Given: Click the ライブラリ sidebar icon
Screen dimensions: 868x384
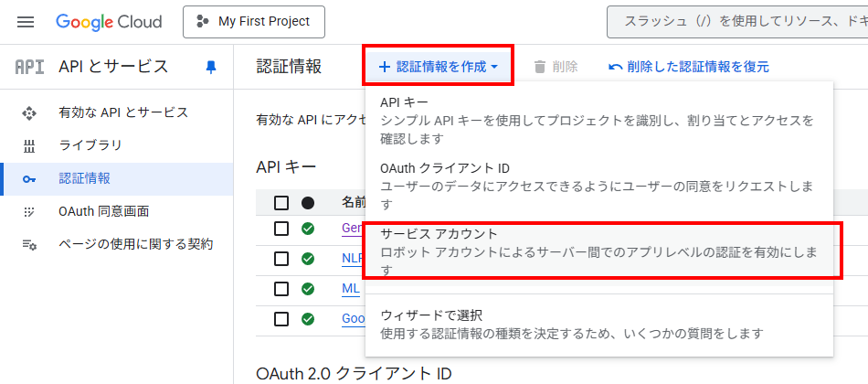Looking at the screenshot, I should [29, 145].
